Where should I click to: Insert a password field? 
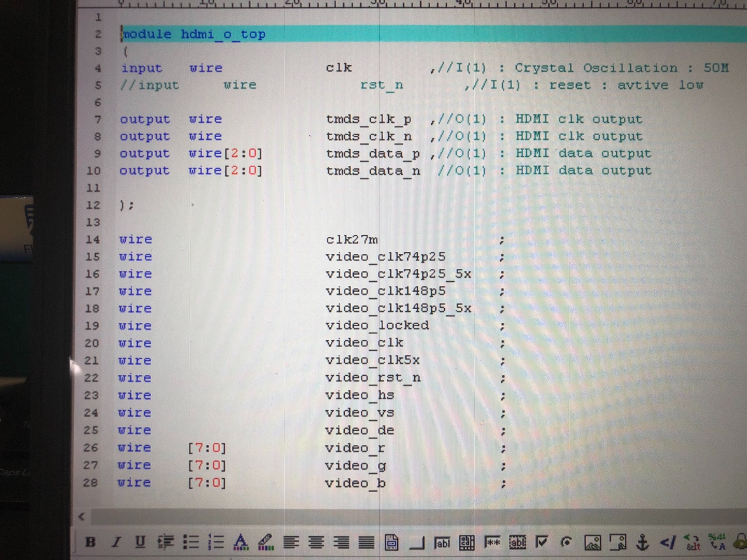[492, 542]
